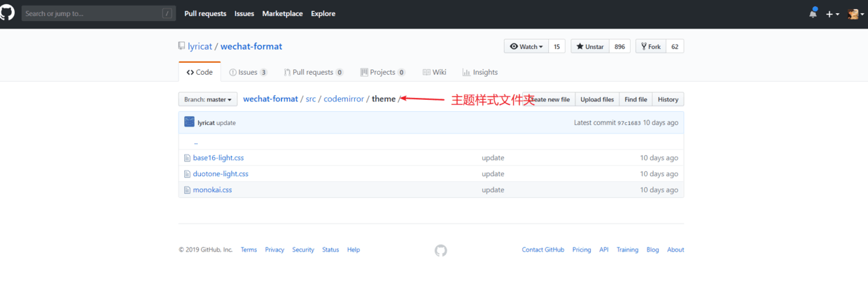Image resolution: width=868 pixels, height=304 pixels.
Task: Open the Pull requests header link
Action: pos(205,13)
